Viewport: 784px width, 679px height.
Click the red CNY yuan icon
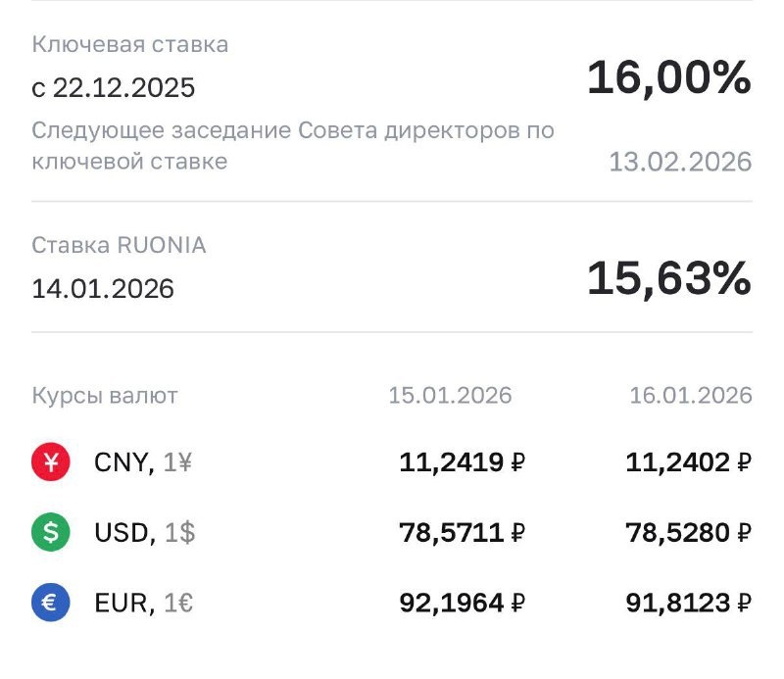click(51, 462)
